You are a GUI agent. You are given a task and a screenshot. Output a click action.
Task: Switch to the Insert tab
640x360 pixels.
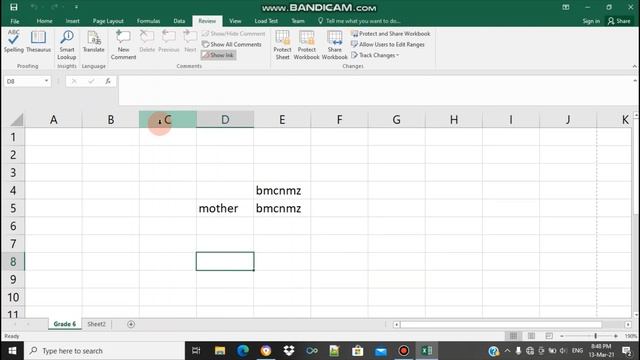(73, 21)
